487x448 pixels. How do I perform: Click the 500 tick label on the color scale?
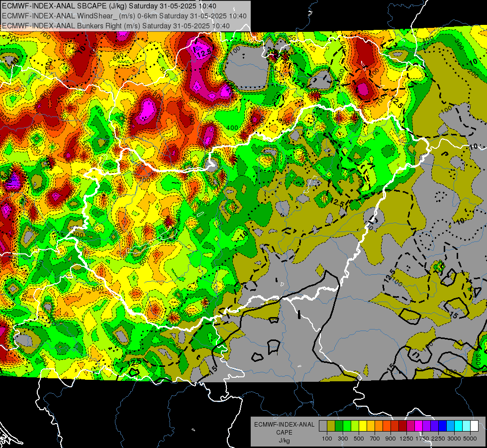tap(359, 439)
